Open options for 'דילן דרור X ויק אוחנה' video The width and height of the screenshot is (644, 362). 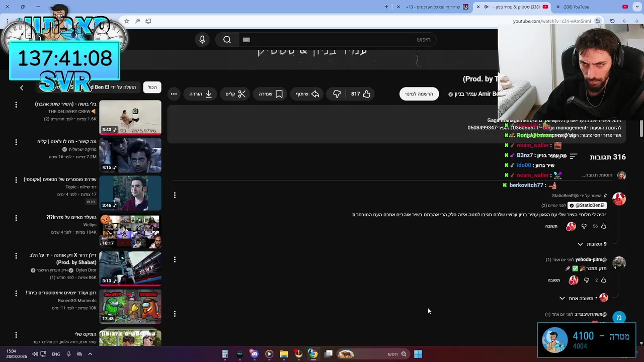pyautogui.click(x=16, y=255)
